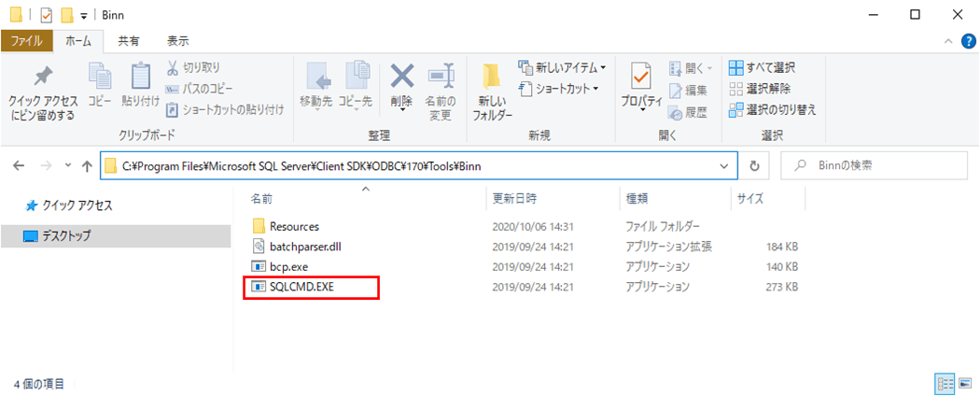The height and width of the screenshot is (396, 980).
Task: Select the SQLCMD.EXE file
Action: pos(301,286)
